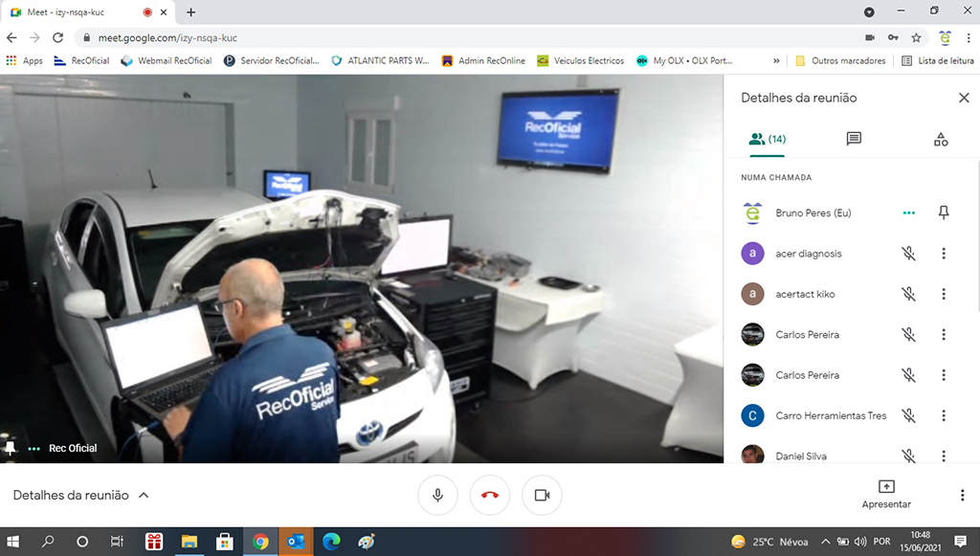The image size is (980, 556).
Task: Mute the acertact kiko participant
Action: (908, 294)
